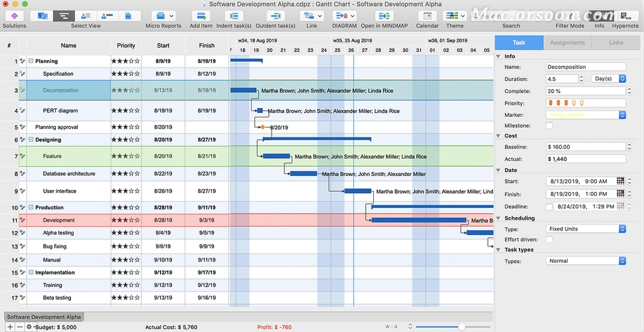The height and width of the screenshot is (332, 644).
Task: Enable the Effort driven checkbox
Action: point(549,239)
